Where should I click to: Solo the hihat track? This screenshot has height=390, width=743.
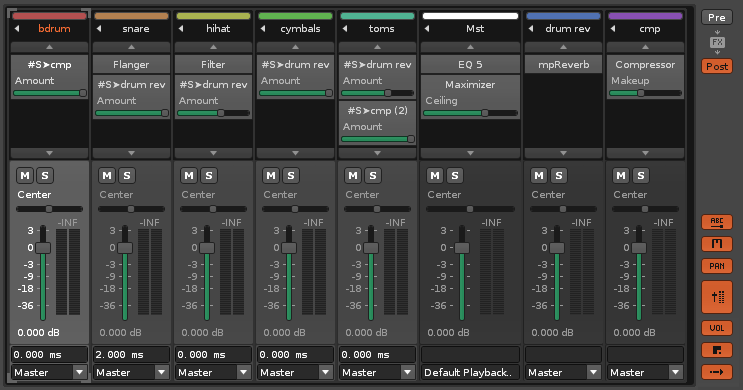209,176
